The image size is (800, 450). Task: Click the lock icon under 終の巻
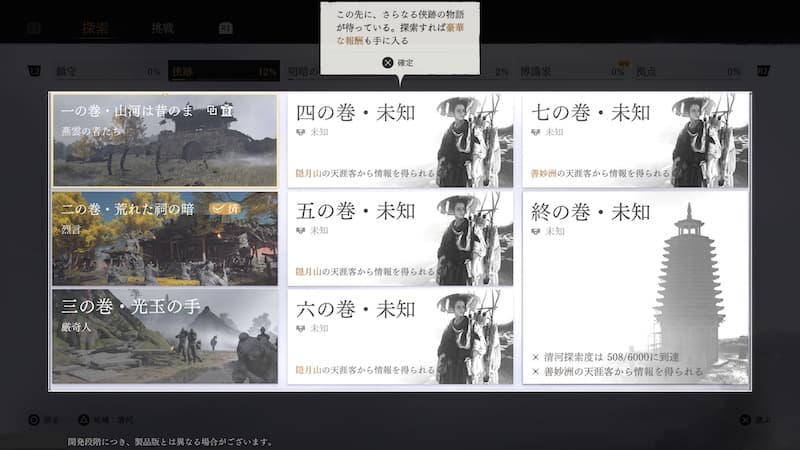coord(537,230)
